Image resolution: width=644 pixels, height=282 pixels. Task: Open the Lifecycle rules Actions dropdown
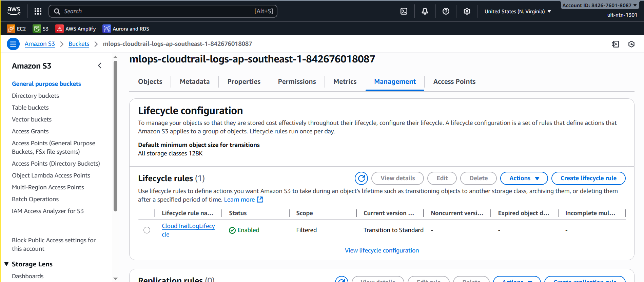(524, 178)
